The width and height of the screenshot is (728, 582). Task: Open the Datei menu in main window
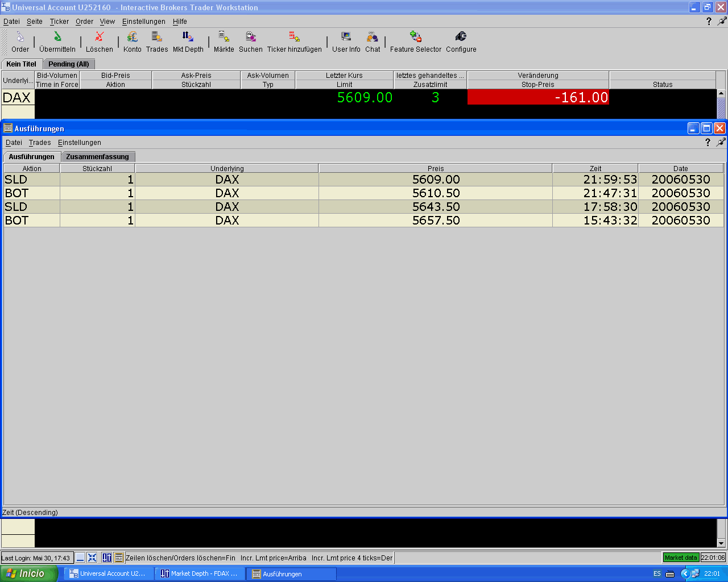pyautogui.click(x=11, y=22)
